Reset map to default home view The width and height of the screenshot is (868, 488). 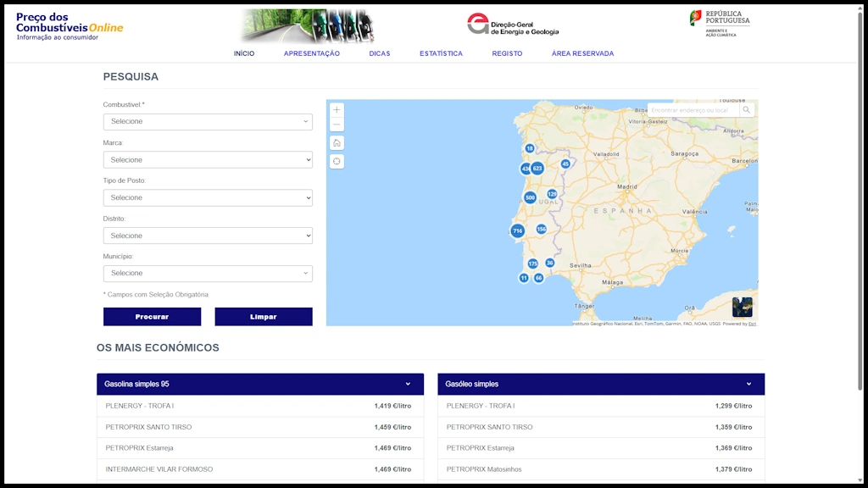[x=336, y=142]
